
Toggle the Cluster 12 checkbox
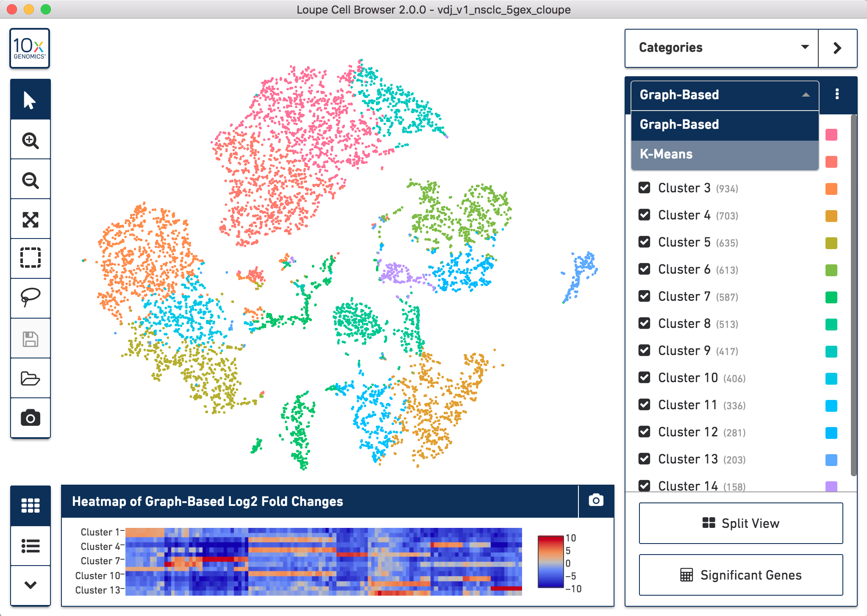644,432
